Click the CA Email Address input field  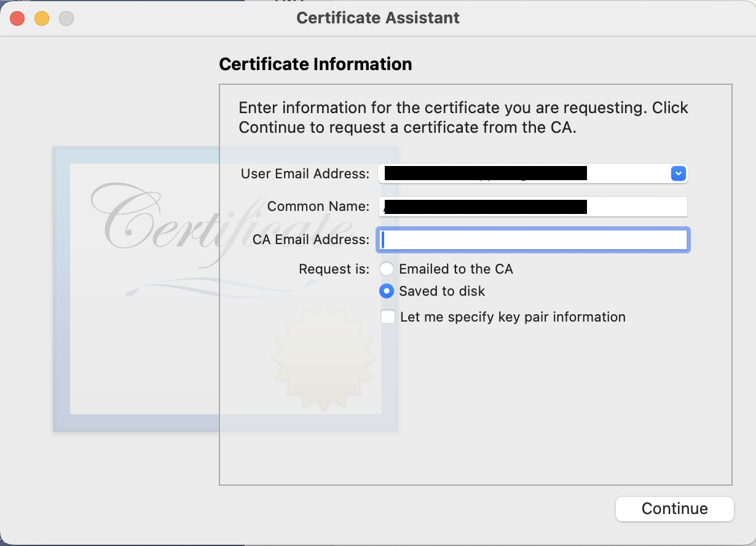532,240
